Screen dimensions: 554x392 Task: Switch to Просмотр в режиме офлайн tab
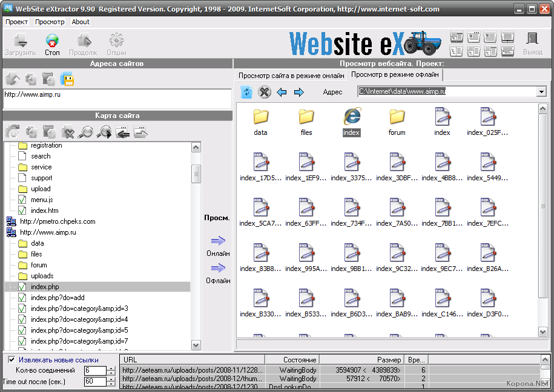(x=395, y=75)
